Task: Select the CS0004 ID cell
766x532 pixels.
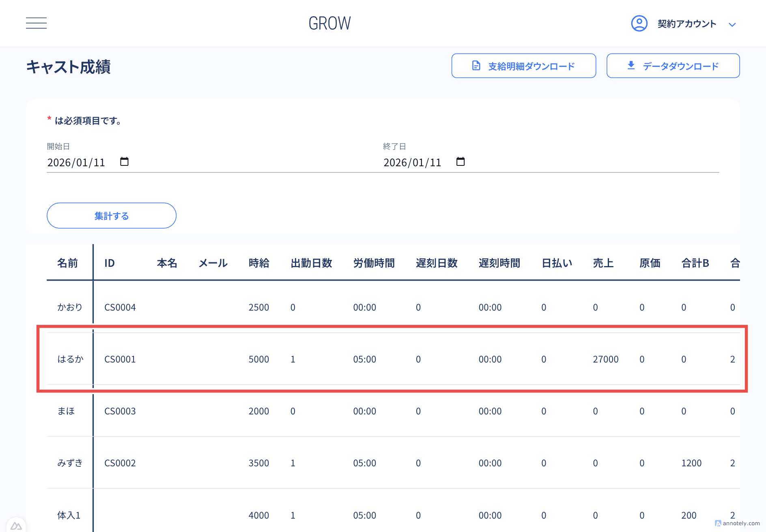Action: pos(120,307)
